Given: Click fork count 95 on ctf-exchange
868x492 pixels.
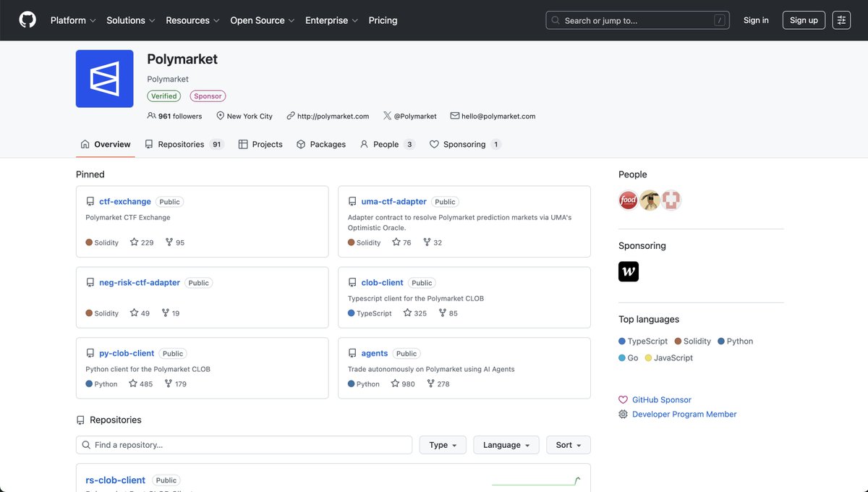Looking at the screenshot, I should click(x=175, y=242).
